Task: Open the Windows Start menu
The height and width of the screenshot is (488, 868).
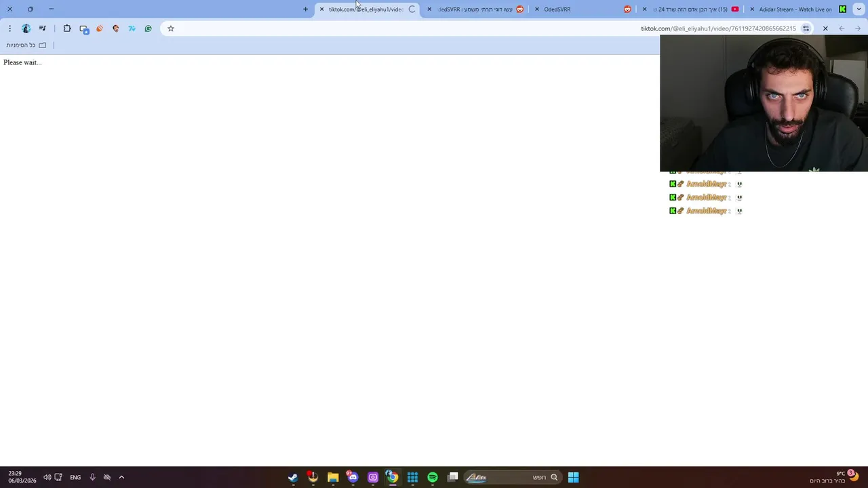Action: coord(573,477)
